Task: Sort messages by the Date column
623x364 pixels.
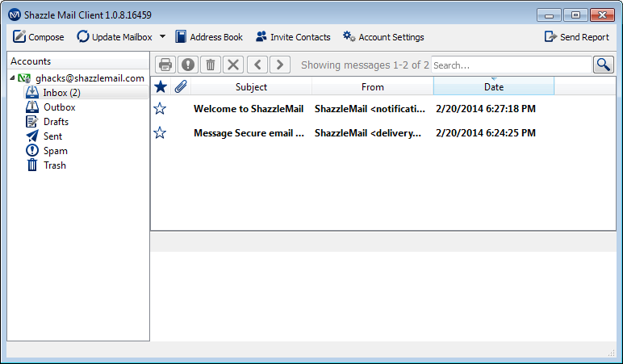Action: pos(493,86)
